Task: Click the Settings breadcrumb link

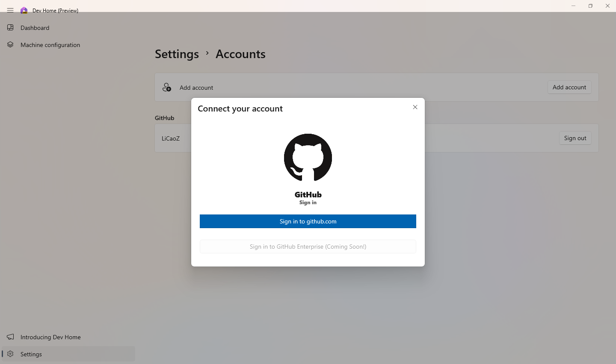Action: pyautogui.click(x=177, y=54)
